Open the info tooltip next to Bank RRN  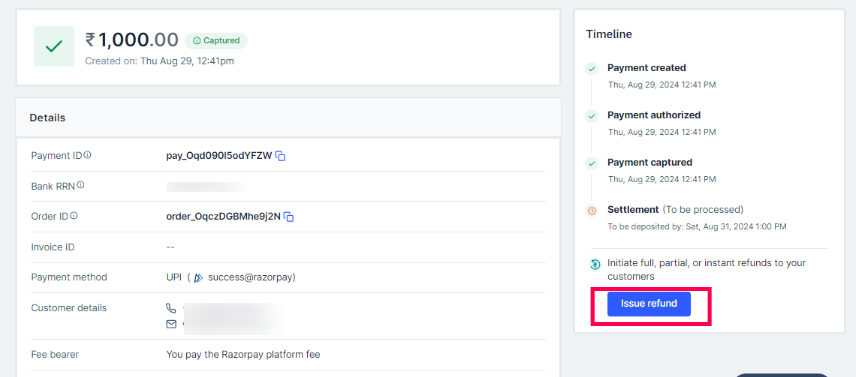tap(80, 185)
